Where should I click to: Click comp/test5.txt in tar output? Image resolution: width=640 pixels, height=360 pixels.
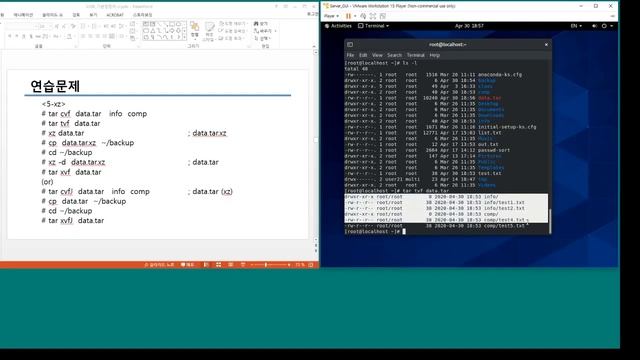(504, 226)
